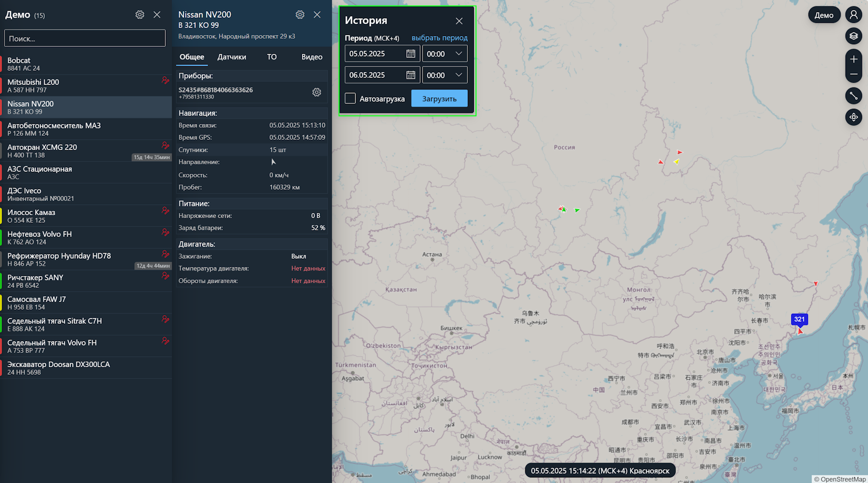This screenshot has height=483, width=868.
Task: Select Седельный тягач Volvo FH in the list
Action: pos(86,346)
